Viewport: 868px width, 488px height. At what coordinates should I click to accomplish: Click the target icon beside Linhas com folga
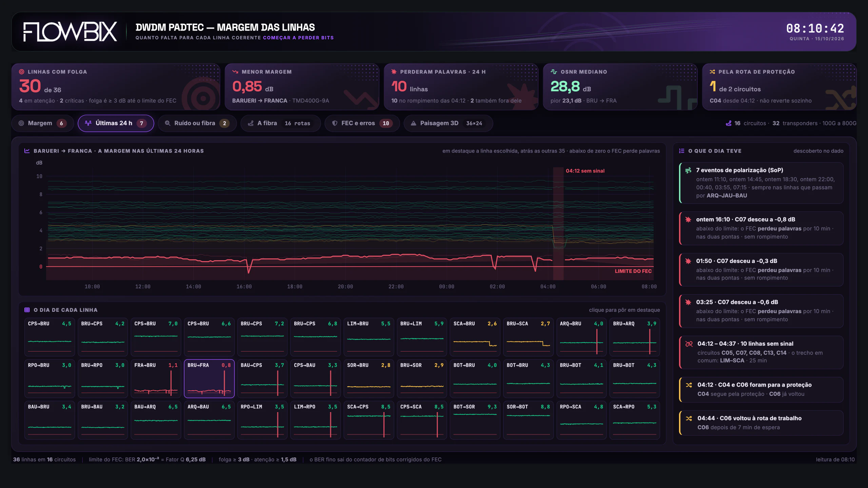click(x=22, y=72)
